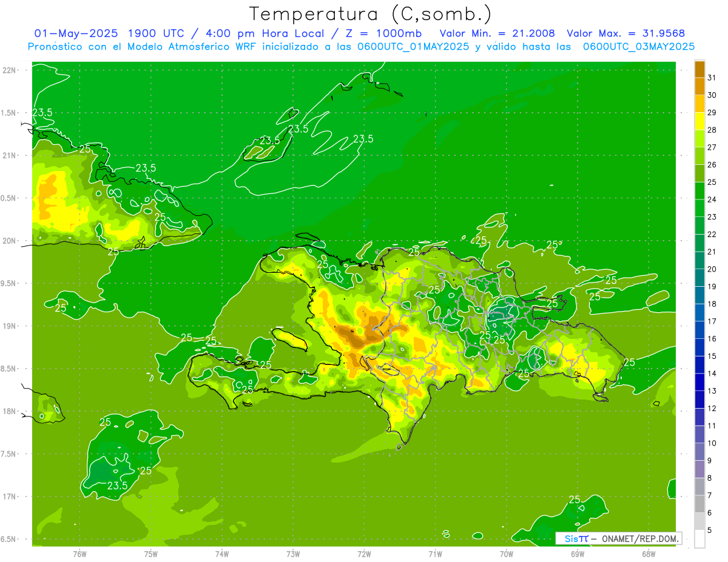Click initialization time "0600UTC_01MAY2025"
Screen dimensions: 728x562
click(x=414, y=47)
